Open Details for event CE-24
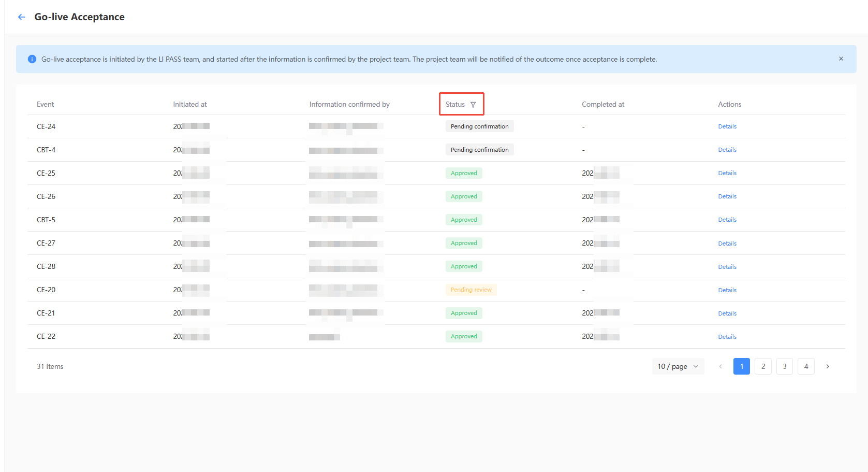This screenshot has width=868, height=472. 727,126
